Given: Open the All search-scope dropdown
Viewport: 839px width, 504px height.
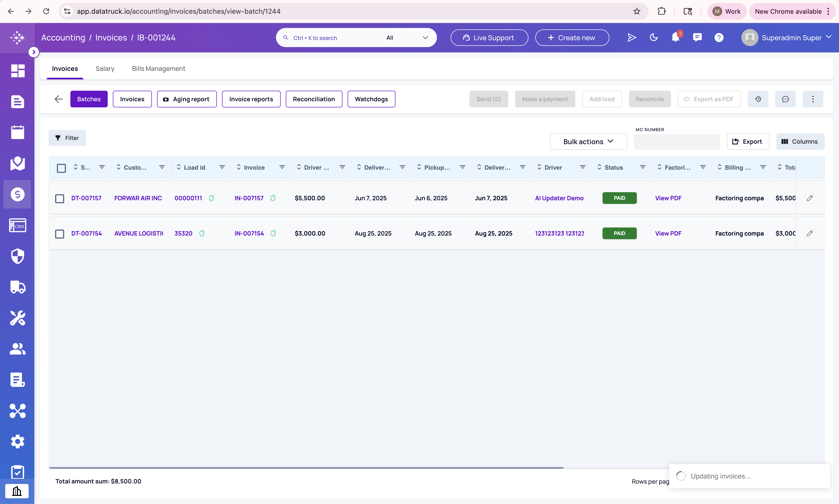Looking at the screenshot, I should point(406,38).
